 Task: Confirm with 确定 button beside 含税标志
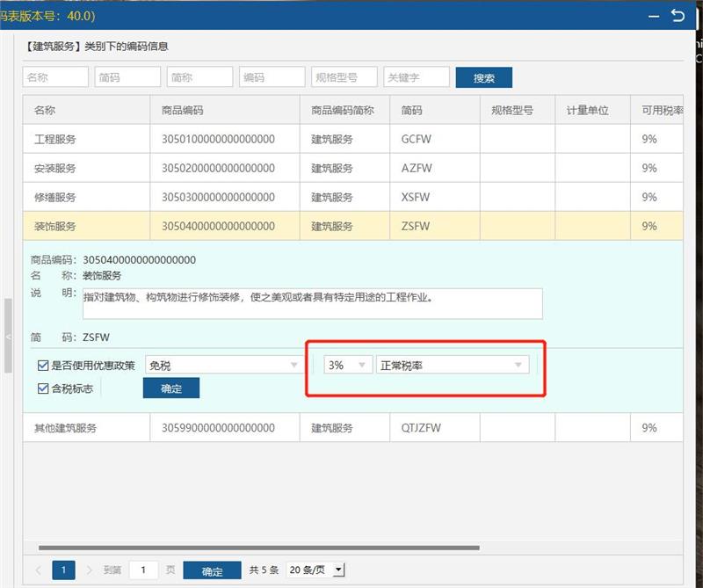pyautogui.click(x=171, y=388)
